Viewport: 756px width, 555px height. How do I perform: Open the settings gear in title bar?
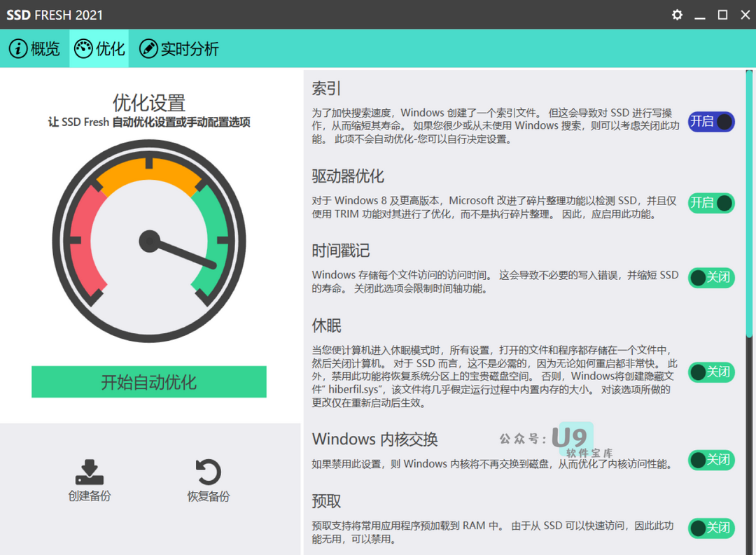pos(677,15)
